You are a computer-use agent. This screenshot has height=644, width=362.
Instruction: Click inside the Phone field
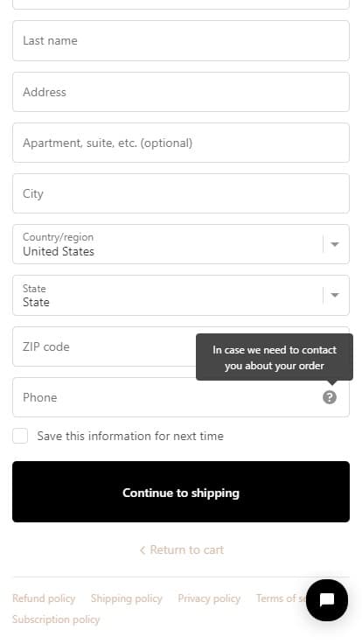[x=181, y=397]
